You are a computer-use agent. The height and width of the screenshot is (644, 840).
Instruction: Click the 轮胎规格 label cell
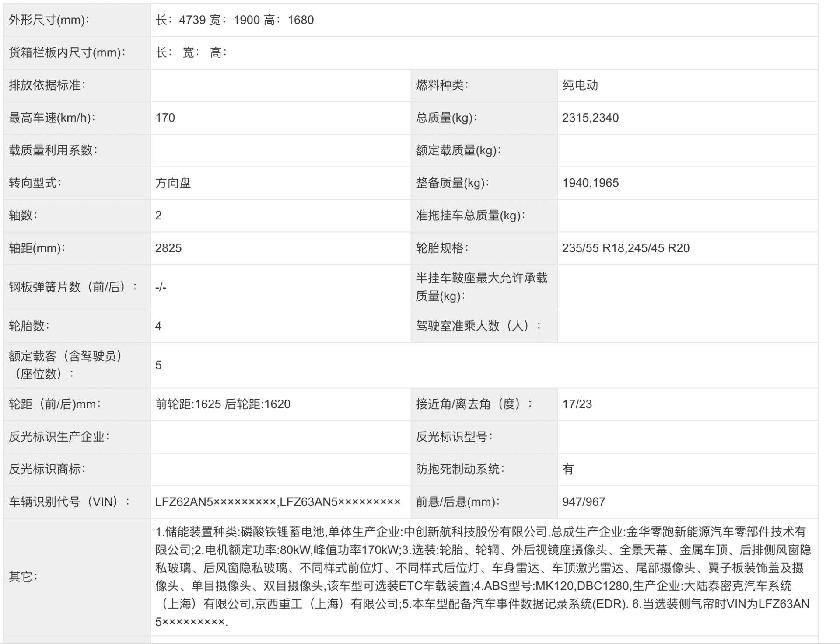tap(442, 248)
